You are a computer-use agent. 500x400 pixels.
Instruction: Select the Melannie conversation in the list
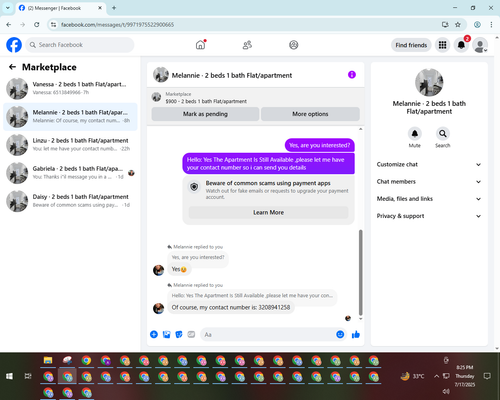coord(70,117)
